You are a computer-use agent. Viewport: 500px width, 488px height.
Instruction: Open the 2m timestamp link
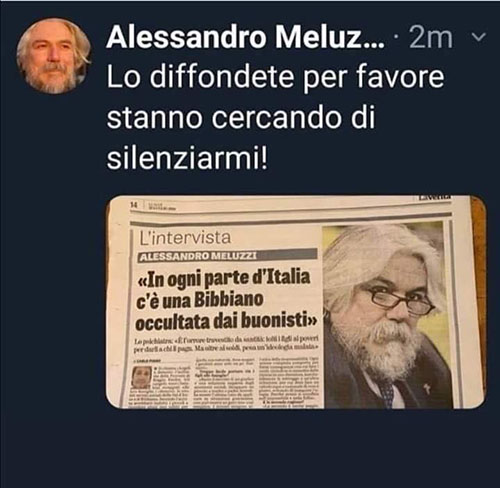click(431, 37)
